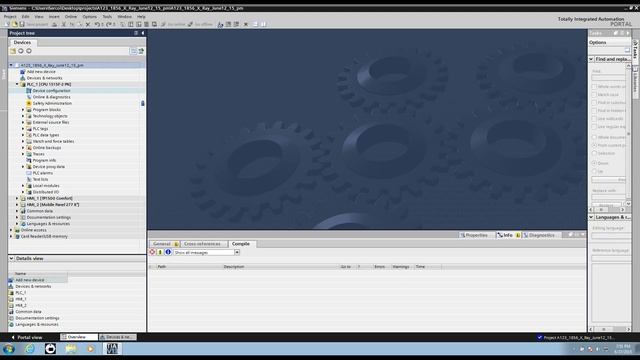640x360 pixels.
Task: Click the Libraries vertical tab on right edge
Action: (636, 82)
